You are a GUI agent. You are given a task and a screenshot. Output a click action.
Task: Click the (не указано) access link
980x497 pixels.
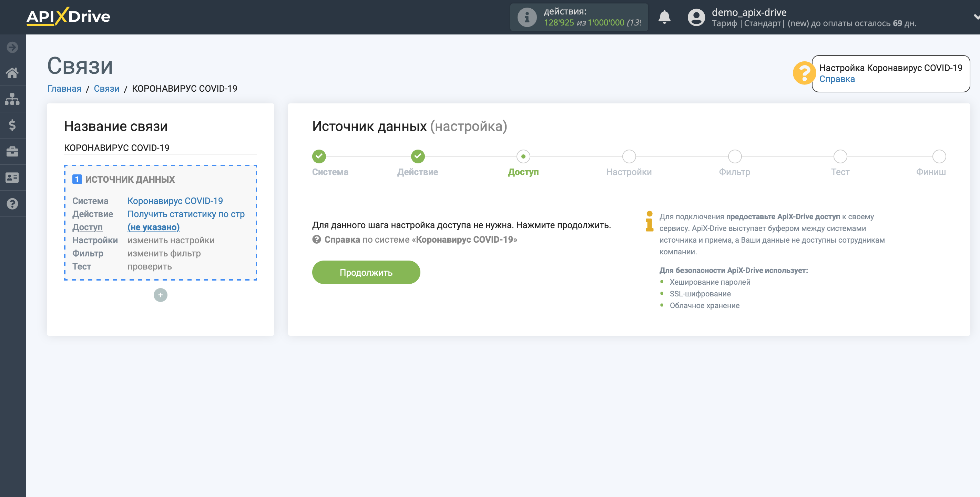click(153, 227)
